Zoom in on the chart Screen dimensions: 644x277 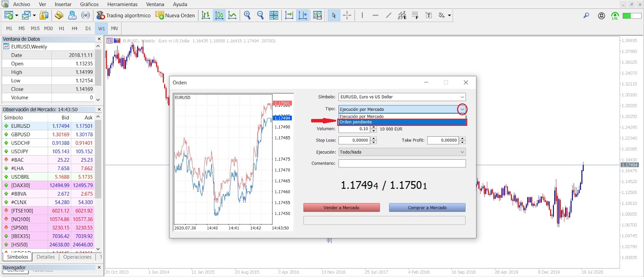[247, 15]
